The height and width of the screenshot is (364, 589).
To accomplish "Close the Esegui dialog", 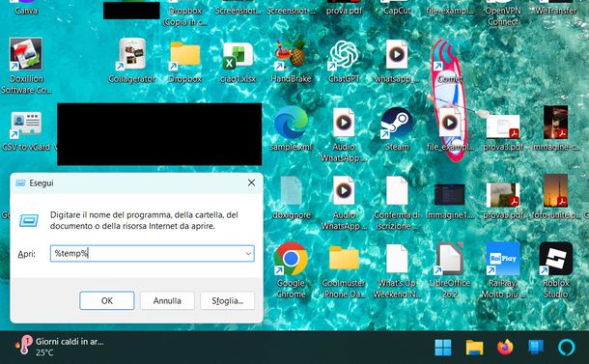I will pos(251,182).
